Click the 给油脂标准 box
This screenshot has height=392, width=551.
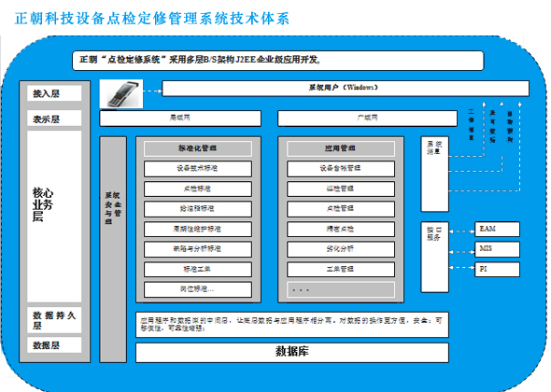coord(198,209)
